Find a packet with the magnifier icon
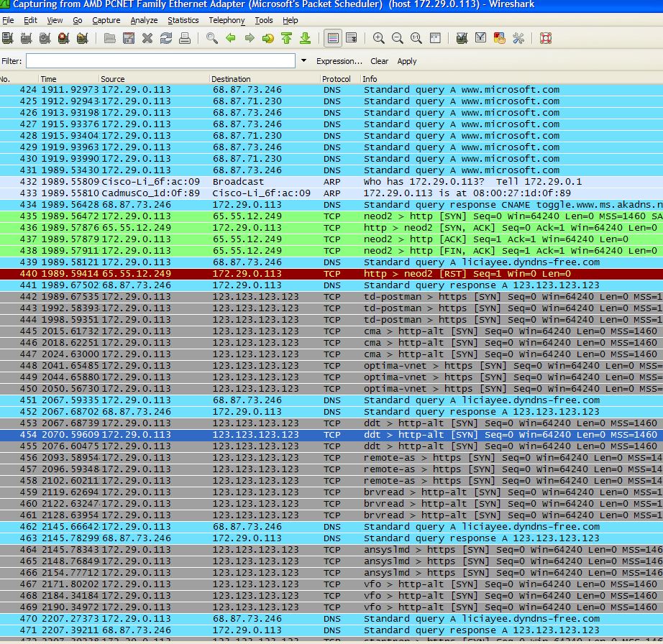The image size is (663, 644). click(212, 39)
